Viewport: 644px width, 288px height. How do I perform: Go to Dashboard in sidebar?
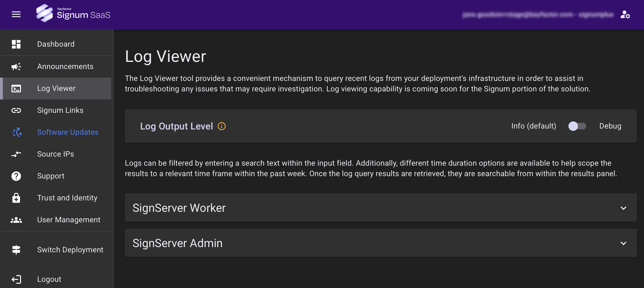click(x=56, y=44)
